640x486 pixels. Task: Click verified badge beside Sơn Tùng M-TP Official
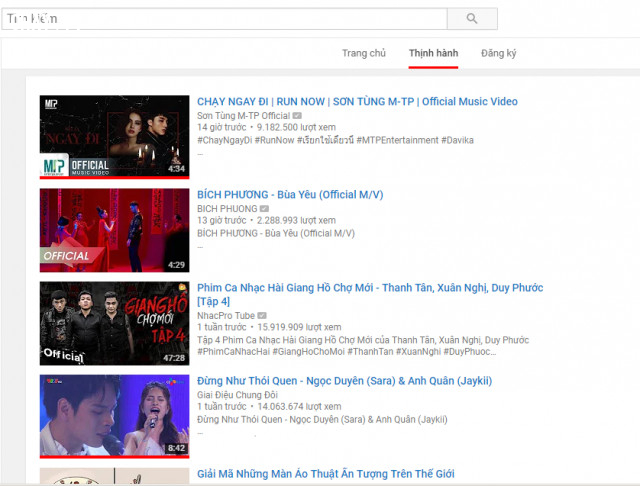(297, 116)
